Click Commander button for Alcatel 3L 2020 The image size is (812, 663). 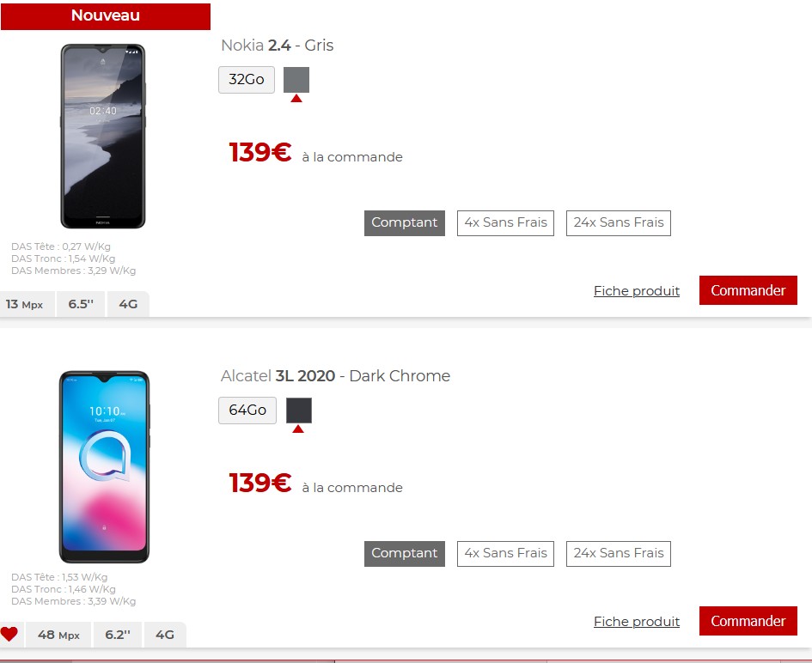point(748,621)
